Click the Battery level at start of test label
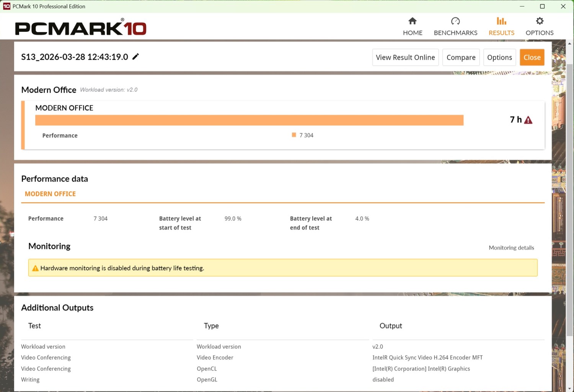 pyautogui.click(x=180, y=223)
